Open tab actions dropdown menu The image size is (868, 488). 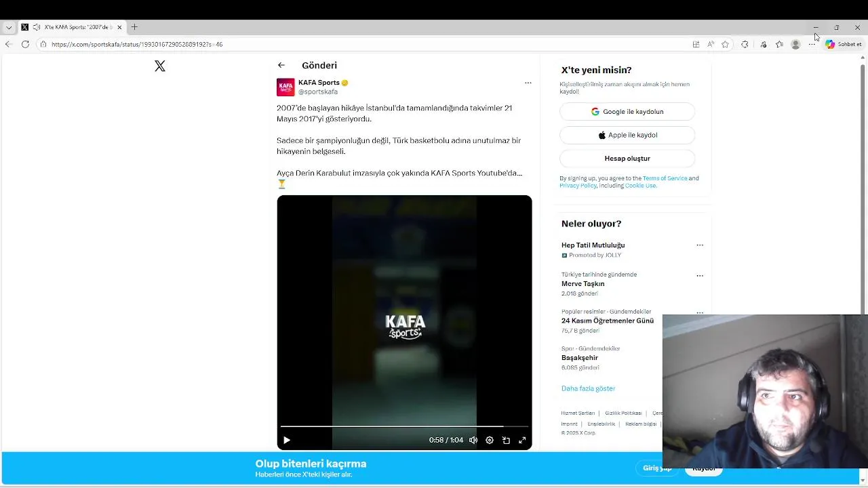pos(9,27)
